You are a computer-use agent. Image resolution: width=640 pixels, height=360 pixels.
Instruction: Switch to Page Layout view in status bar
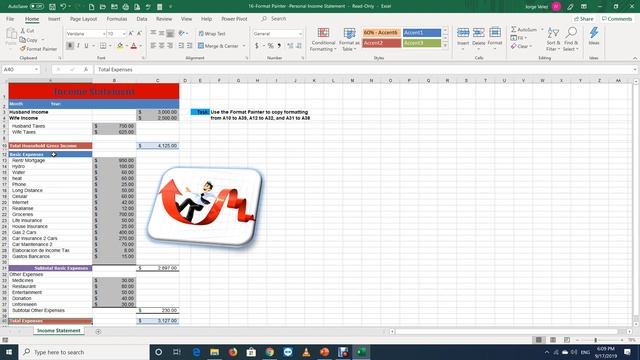[x=553, y=340]
